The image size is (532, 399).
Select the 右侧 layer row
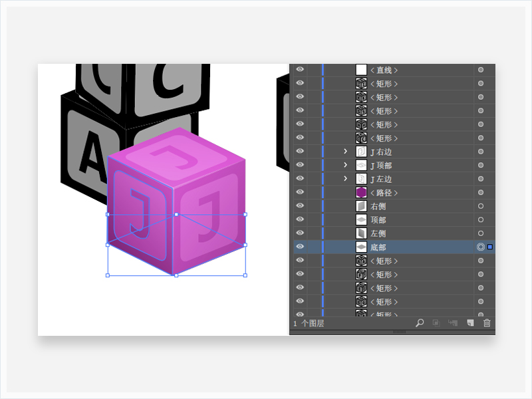pos(412,207)
